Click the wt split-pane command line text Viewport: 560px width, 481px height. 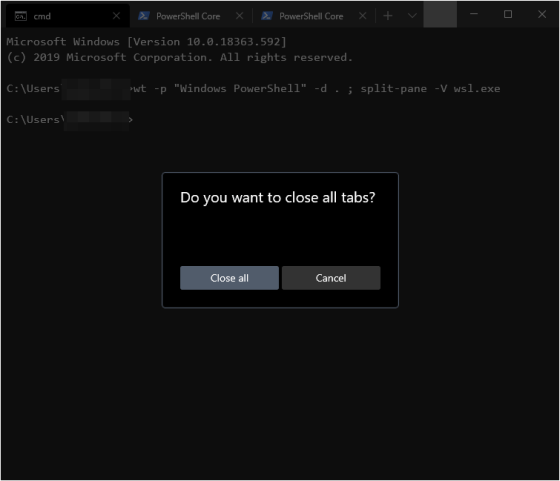pos(316,89)
